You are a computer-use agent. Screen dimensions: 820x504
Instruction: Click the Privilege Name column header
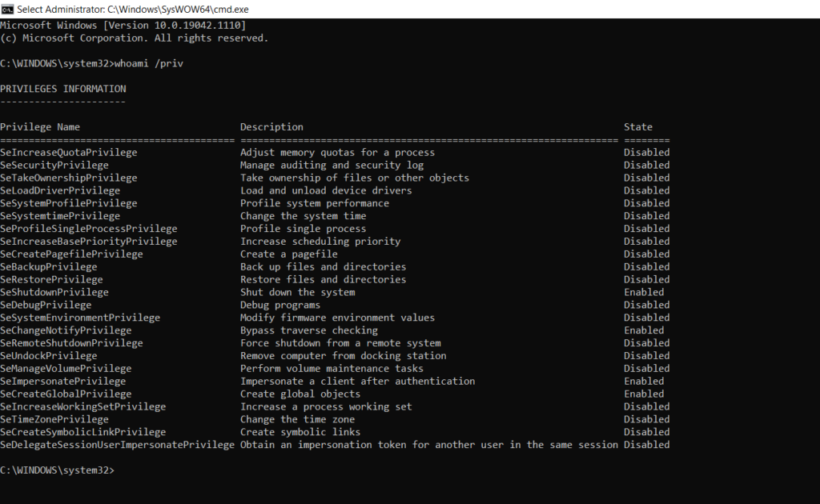tap(43, 126)
